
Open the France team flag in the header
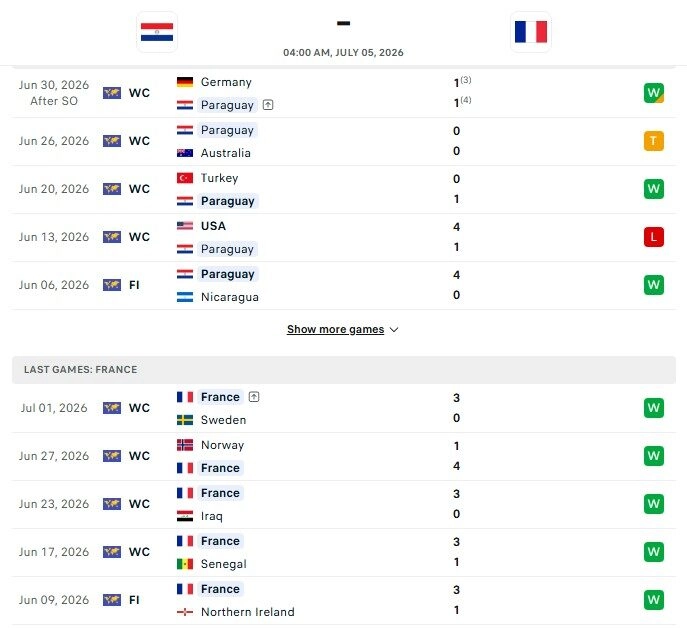click(531, 32)
